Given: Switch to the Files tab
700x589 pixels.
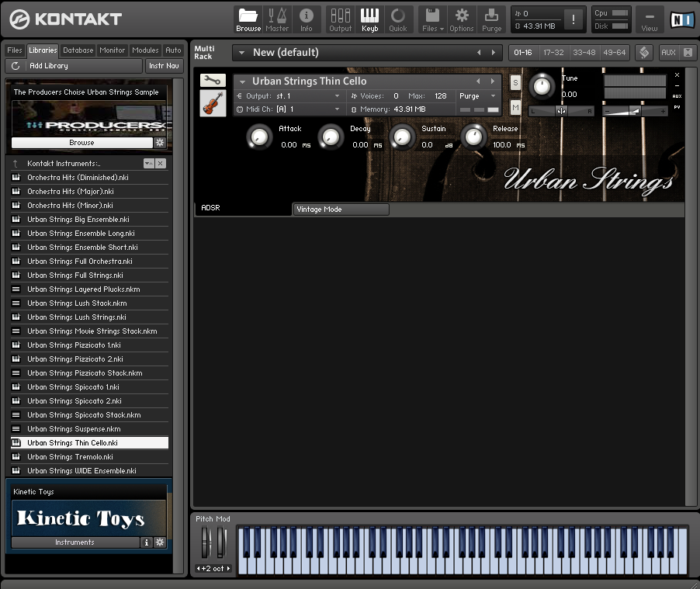Looking at the screenshot, I should pyautogui.click(x=15, y=50).
